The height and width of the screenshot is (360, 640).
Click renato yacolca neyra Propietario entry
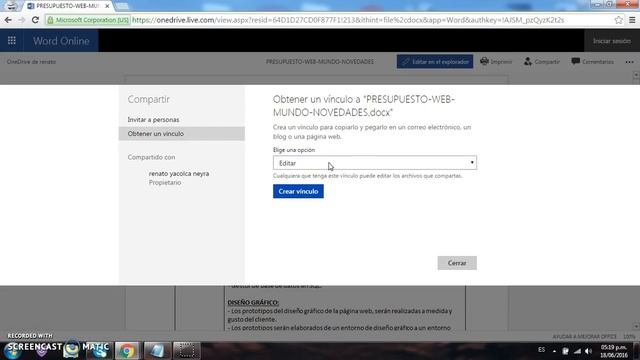pyautogui.click(x=179, y=178)
